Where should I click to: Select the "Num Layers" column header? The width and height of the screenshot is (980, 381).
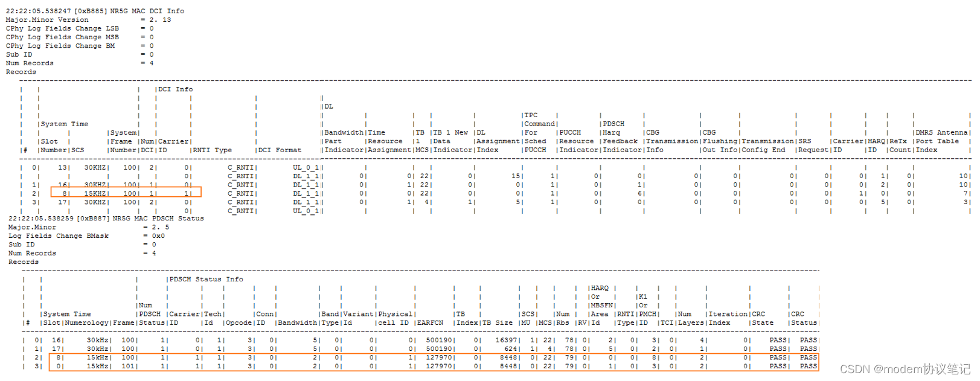click(690, 318)
